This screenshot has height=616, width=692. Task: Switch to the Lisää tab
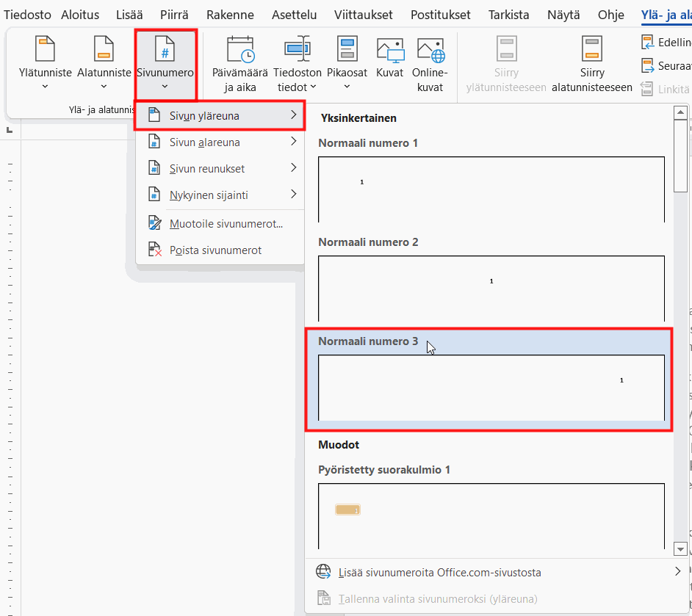tap(129, 15)
